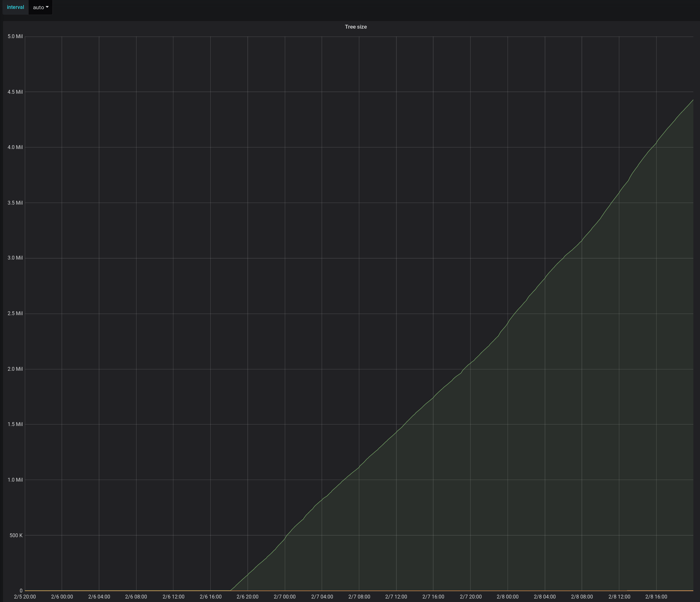Click the 5.0 Mil y-axis label
The width and height of the screenshot is (700, 602).
(15, 37)
